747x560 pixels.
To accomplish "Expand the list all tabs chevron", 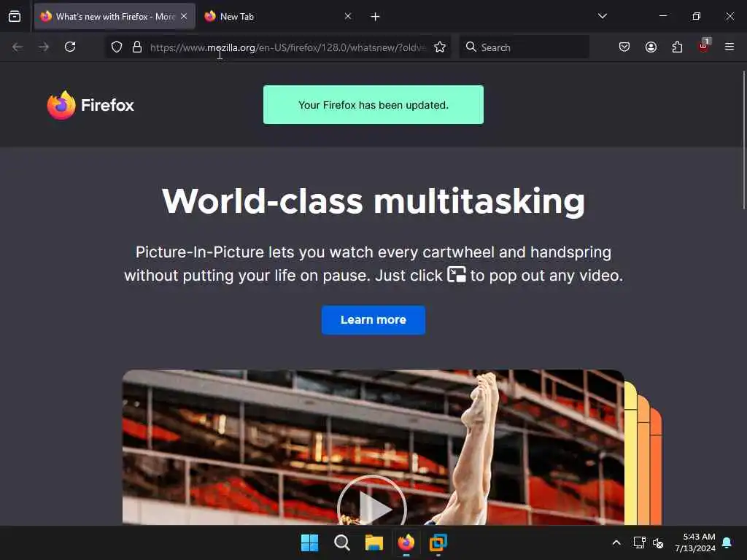I will (602, 16).
